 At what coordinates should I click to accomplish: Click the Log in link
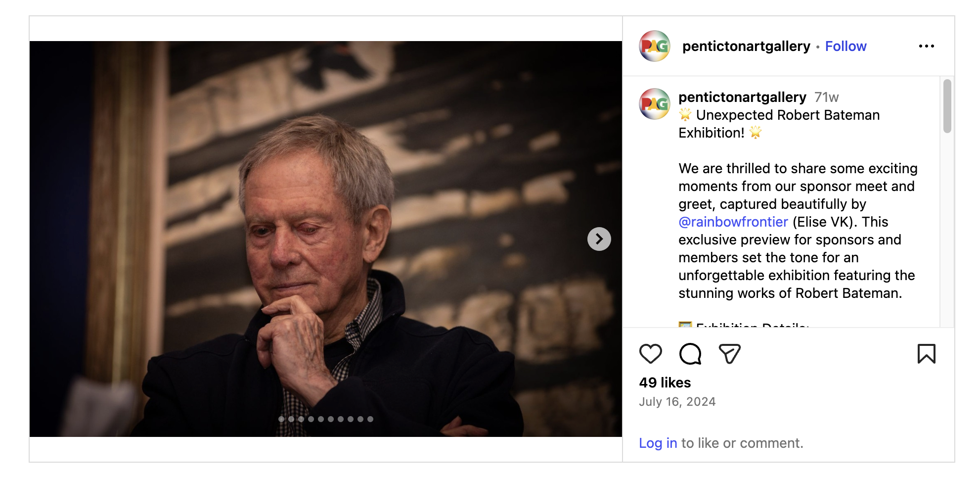tap(658, 443)
